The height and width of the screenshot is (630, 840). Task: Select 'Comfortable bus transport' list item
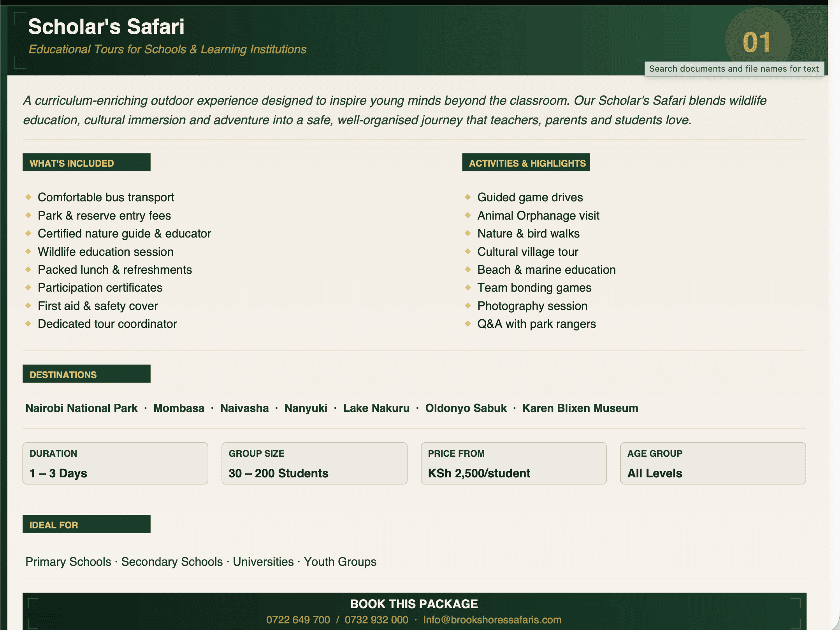coord(106,197)
